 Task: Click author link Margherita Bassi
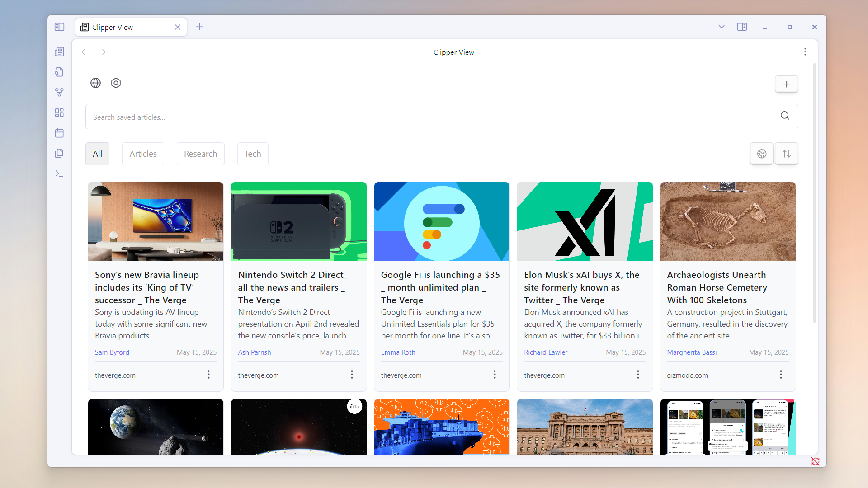tap(692, 352)
